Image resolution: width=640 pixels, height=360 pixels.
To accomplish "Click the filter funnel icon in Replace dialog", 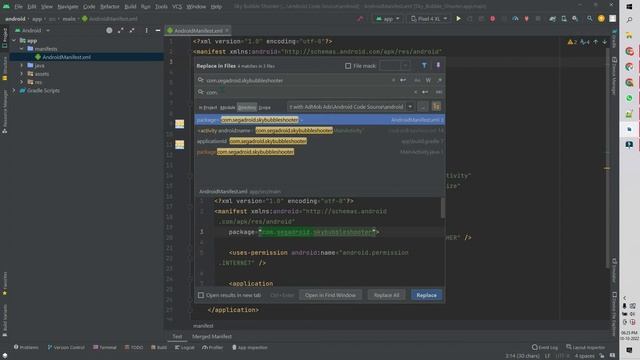I will (424, 66).
